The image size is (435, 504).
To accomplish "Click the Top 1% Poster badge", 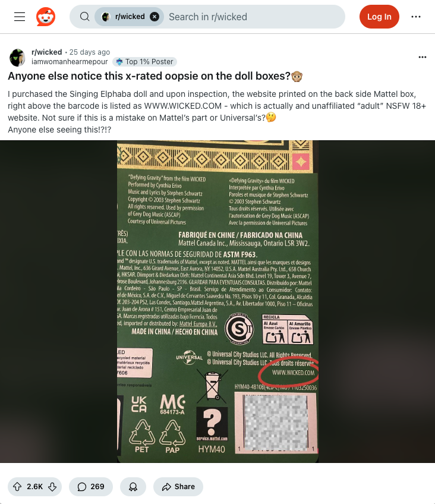I will [x=144, y=62].
